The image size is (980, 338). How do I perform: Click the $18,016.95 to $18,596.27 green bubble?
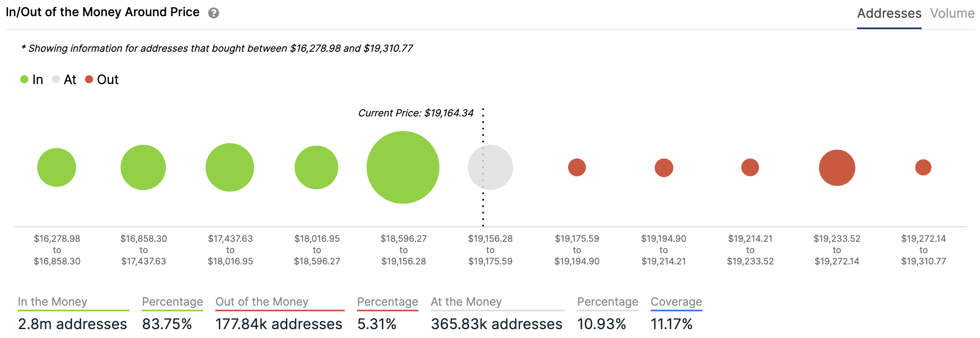pos(316,167)
